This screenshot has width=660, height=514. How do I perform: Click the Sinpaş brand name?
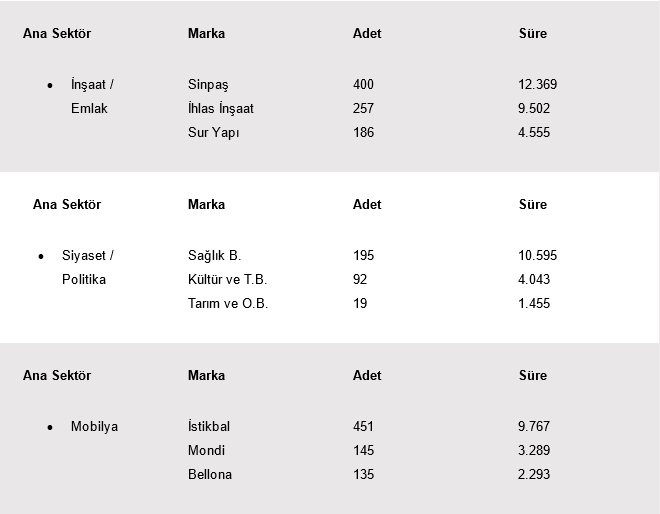(x=208, y=85)
